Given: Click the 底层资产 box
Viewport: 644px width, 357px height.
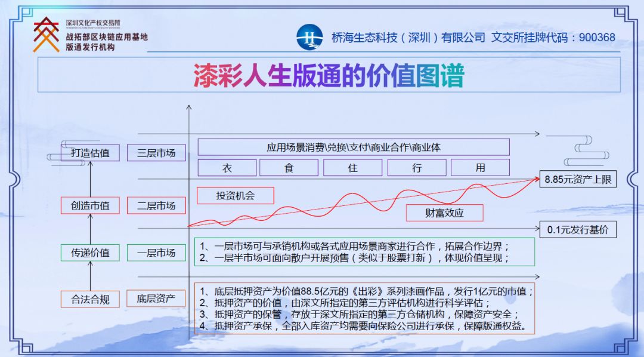Looking at the screenshot, I should point(156,298).
